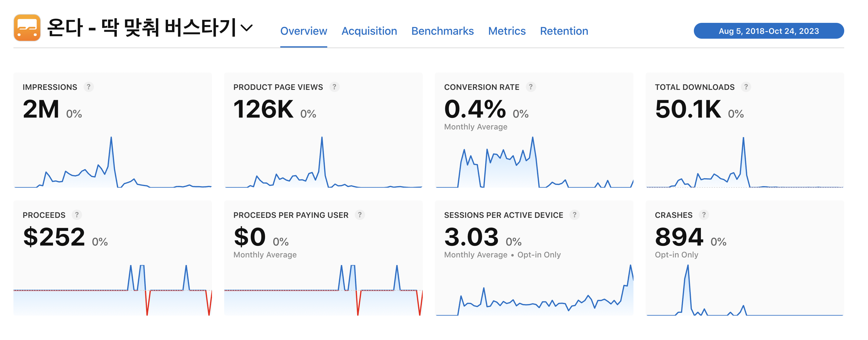Click the Impressions 2M value
The width and height of the screenshot is (868, 340).
pos(41,109)
